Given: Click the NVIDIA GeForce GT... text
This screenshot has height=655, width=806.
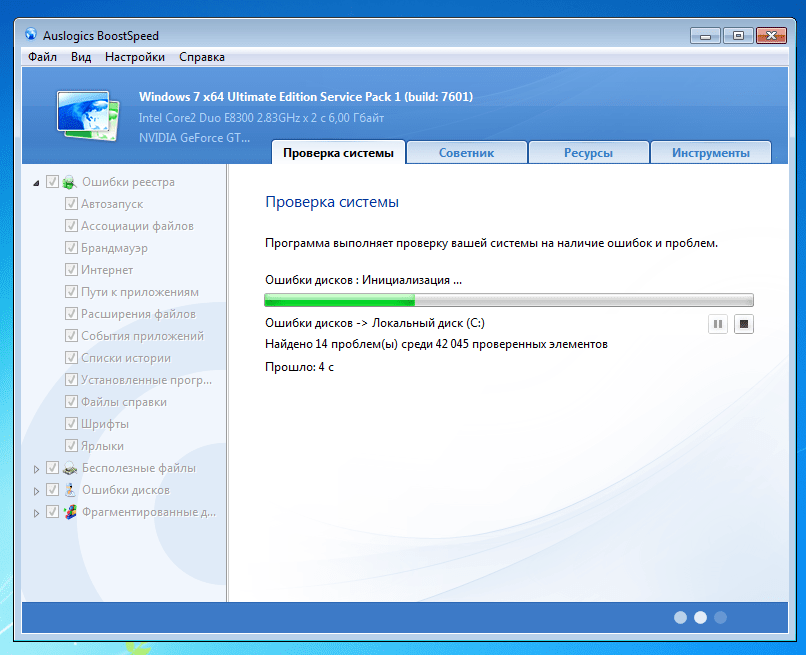Looking at the screenshot, I should (x=194, y=138).
